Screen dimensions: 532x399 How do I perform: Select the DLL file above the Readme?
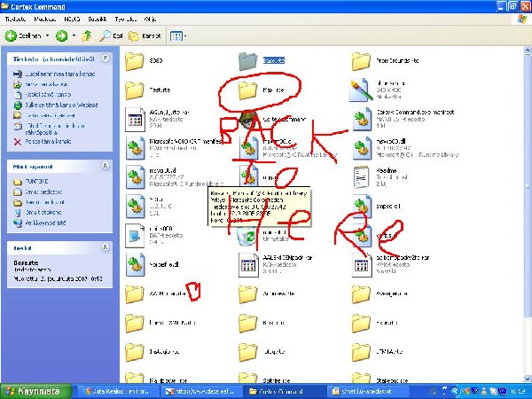point(362,148)
